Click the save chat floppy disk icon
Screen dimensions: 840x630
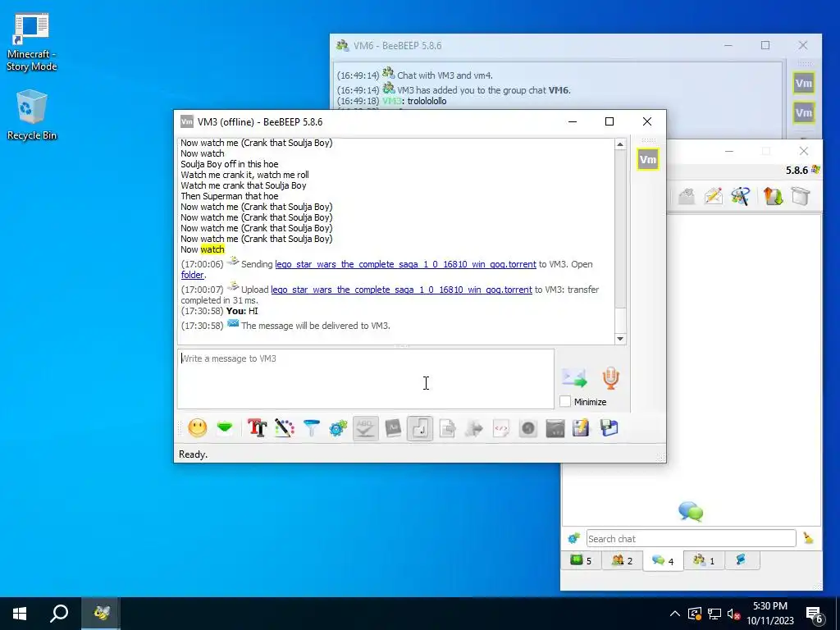point(609,428)
